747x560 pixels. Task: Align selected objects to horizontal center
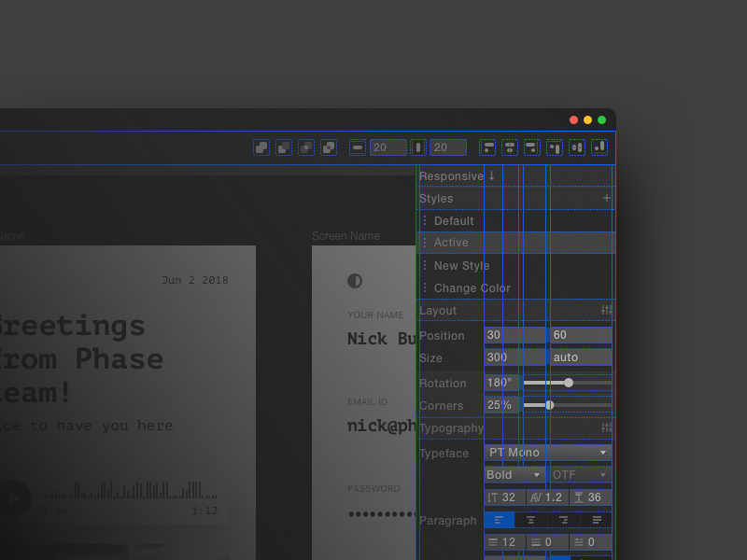(x=510, y=147)
